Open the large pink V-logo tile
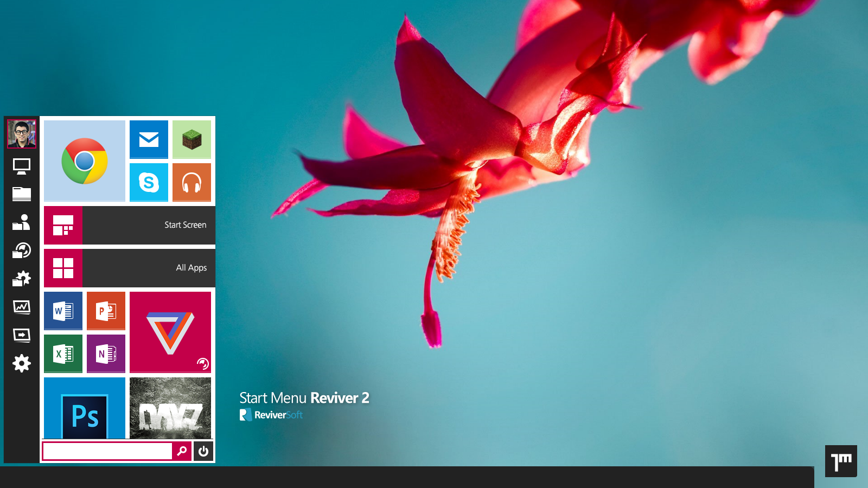The height and width of the screenshot is (488, 868). pyautogui.click(x=170, y=332)
